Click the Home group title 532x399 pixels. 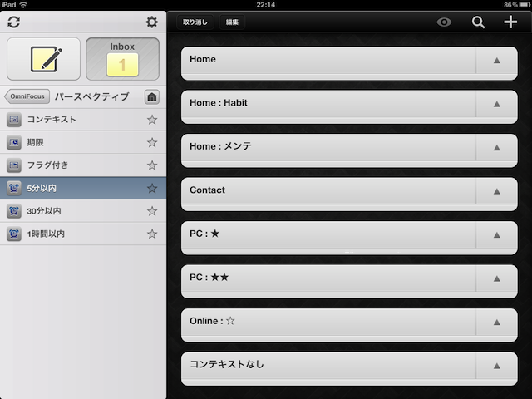(203, 59)
